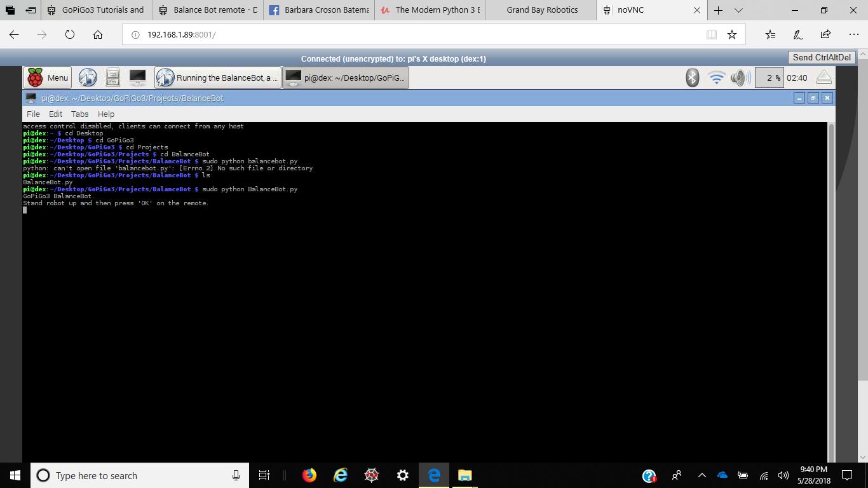Open File Explorer from the taskbar
The height and width of the screenshot is (488, 868).
(x=465, y=475)
